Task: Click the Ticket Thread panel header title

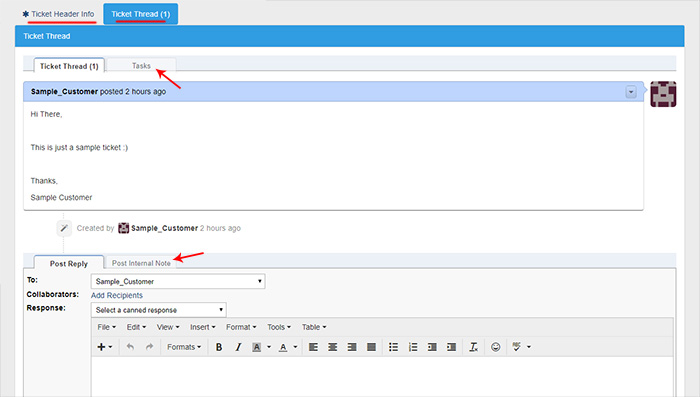Action: point(47,36)
